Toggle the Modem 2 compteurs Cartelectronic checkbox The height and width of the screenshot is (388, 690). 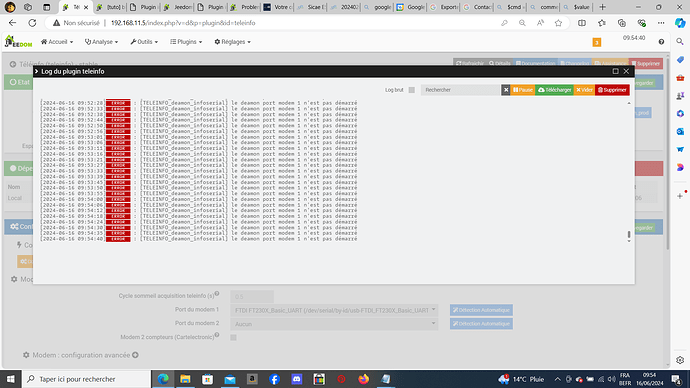(x=233, y=337)
